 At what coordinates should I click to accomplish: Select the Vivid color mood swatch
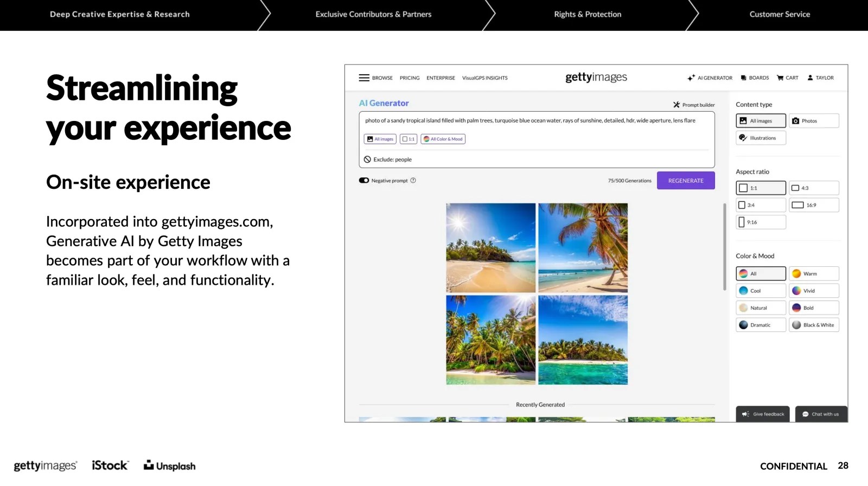(814, 291)
